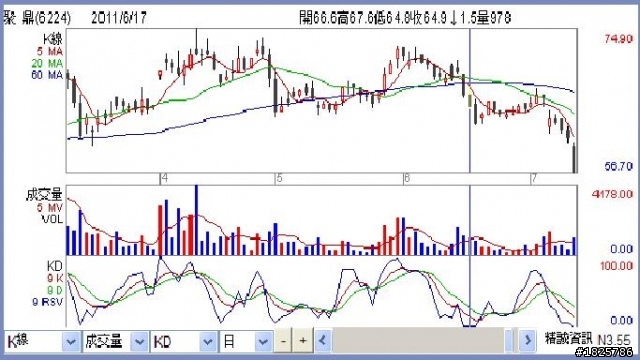The height and width of the screenshot is (360, 640).
Task: Click the 60 MA legend label
Action: point(47,76)
